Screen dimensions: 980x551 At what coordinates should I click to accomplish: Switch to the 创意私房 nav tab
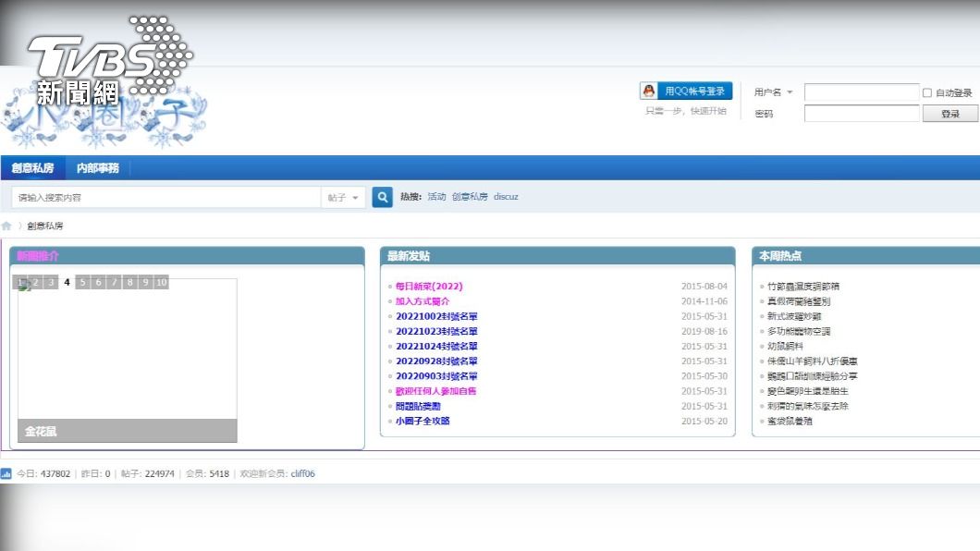tap(32, 168)
